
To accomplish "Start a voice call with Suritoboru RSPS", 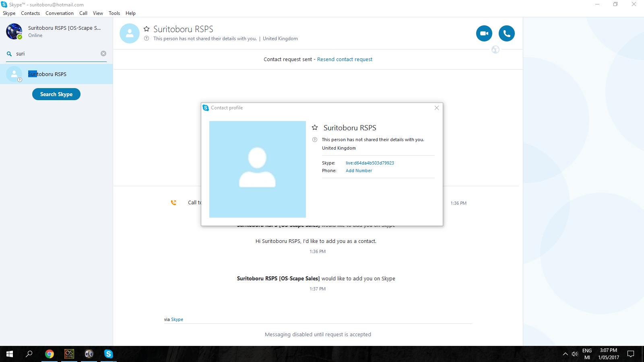I will tap(506, 33).
